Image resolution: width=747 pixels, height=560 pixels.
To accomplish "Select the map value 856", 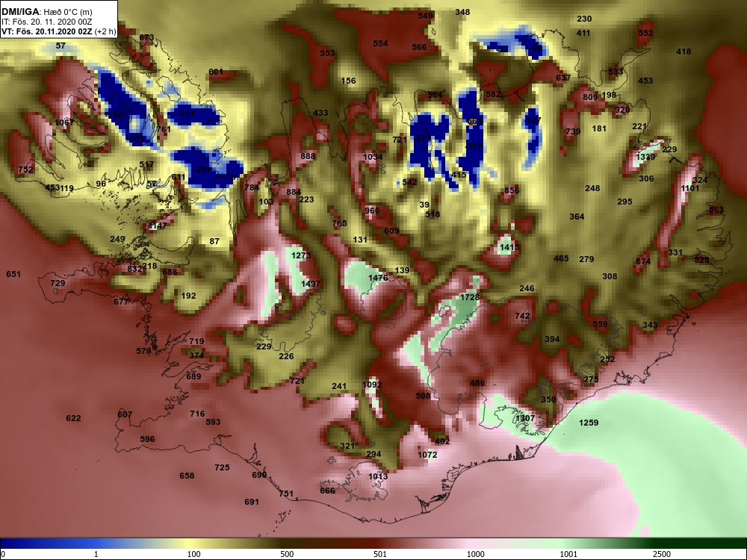I will pyautogui.click(x=512, y=190).
